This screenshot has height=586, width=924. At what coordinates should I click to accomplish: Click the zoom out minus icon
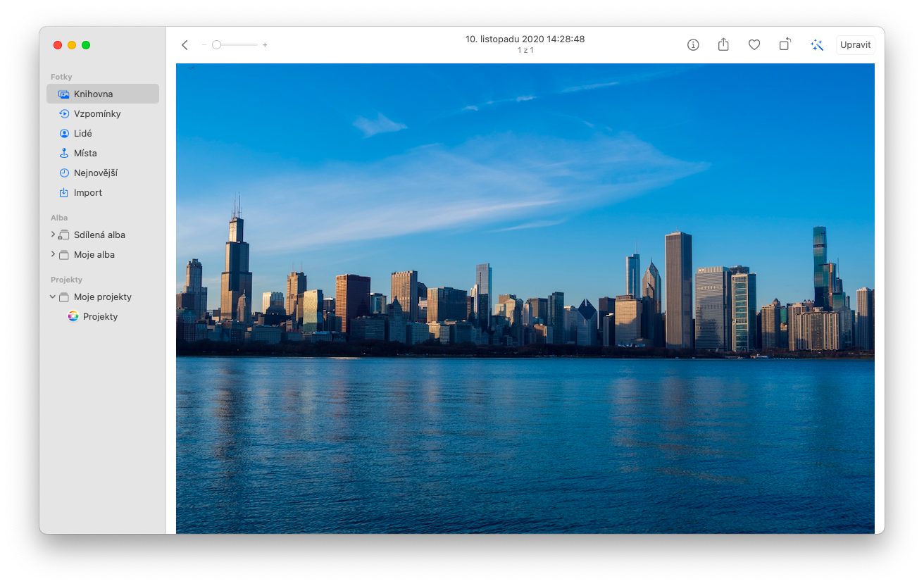click(x=204, y=45)
